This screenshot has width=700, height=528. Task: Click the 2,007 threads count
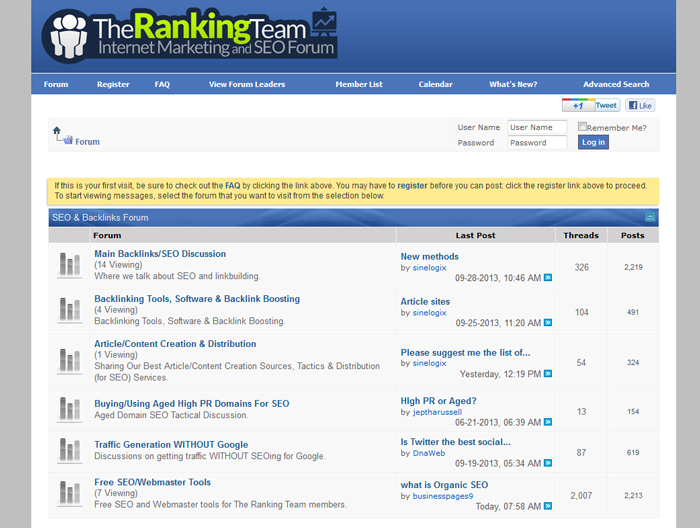(x=581, y=496)
